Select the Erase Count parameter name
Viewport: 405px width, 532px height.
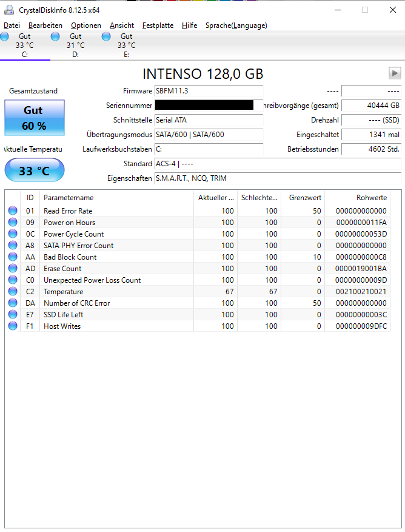[62, 269]
